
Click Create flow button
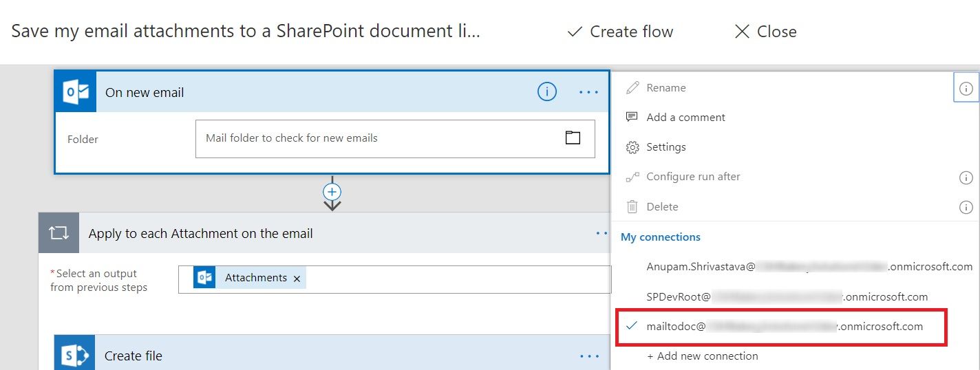620,32
